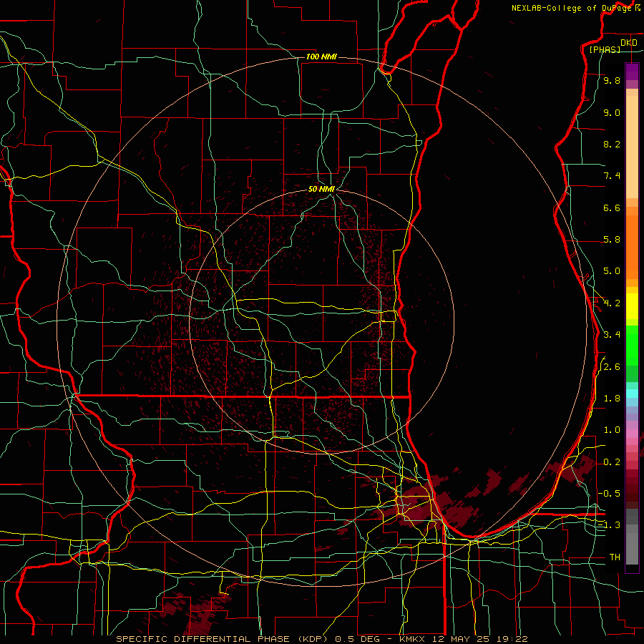The height and width of the screenshot is (644, 644).
Task: Click the 3.4 legend value
Action: tap(612, 335)
